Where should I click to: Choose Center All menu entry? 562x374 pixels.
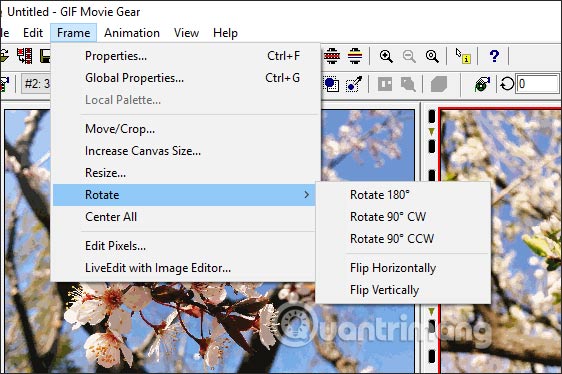184,217
